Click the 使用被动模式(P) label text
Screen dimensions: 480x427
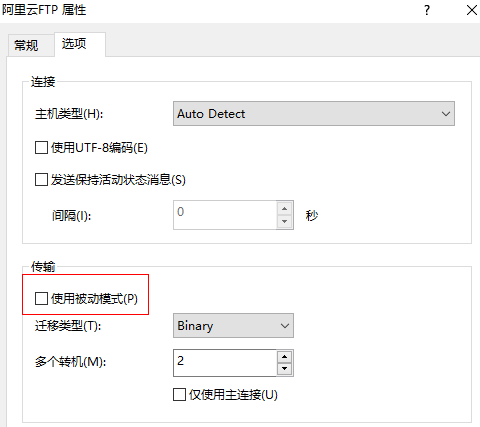click(94, 299)
